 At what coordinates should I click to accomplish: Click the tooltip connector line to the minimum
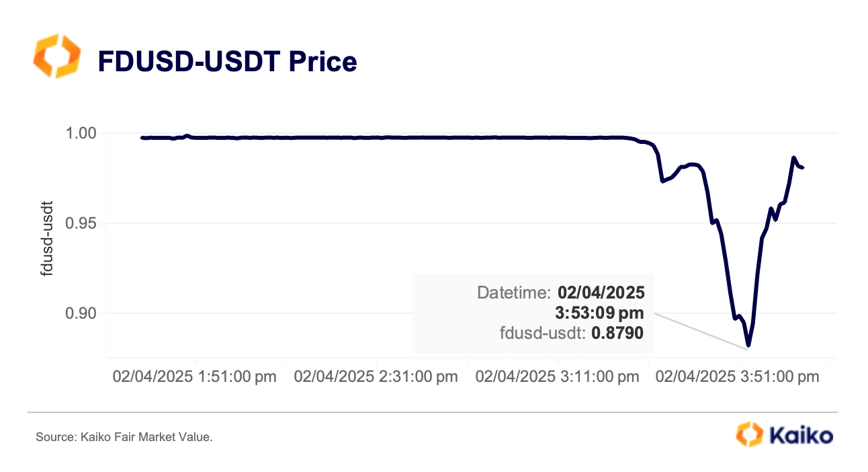pos(701,330)
